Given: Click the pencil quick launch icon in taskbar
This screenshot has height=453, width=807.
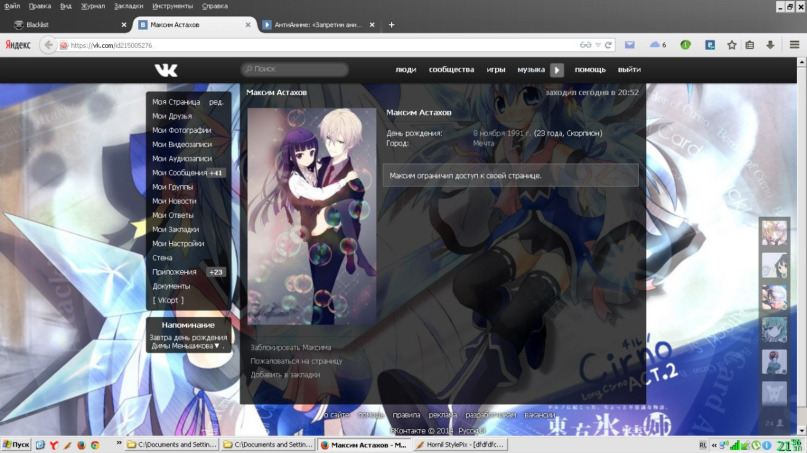Looking at the screenshot, I should 67,445.
